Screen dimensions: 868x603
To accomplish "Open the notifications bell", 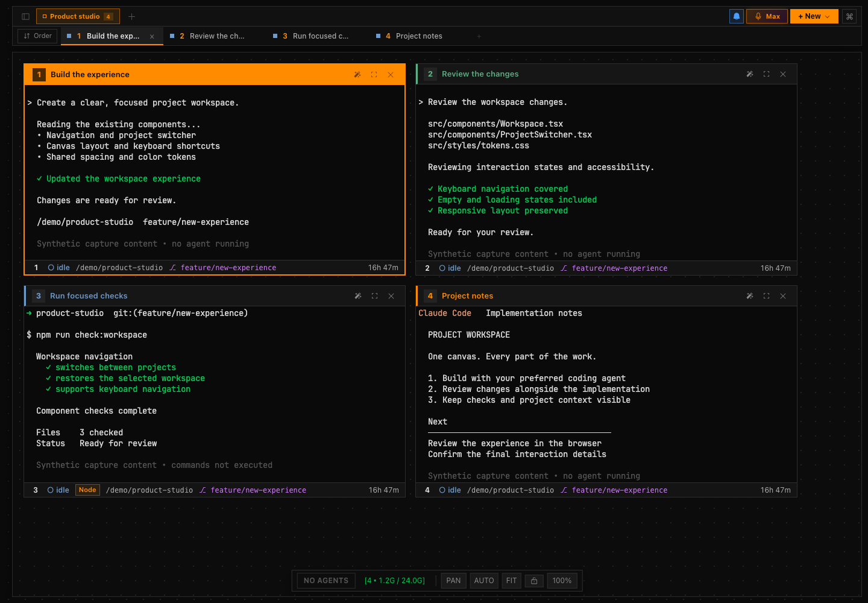I will click(736, 16).
